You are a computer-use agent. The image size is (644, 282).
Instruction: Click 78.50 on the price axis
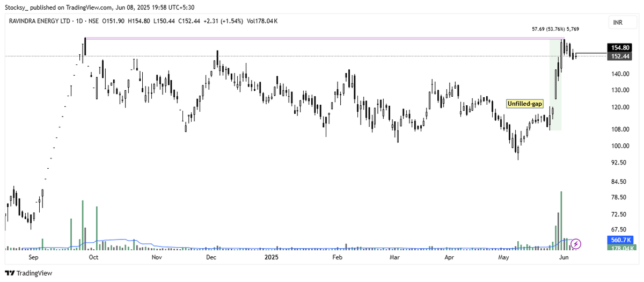click(618, 198)
